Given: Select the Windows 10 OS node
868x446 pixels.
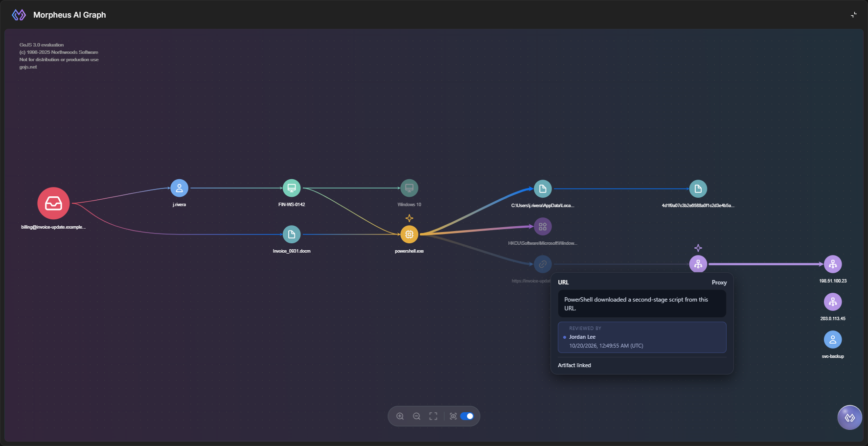Looking at the screenshot, I should click(x=409, y=188).
